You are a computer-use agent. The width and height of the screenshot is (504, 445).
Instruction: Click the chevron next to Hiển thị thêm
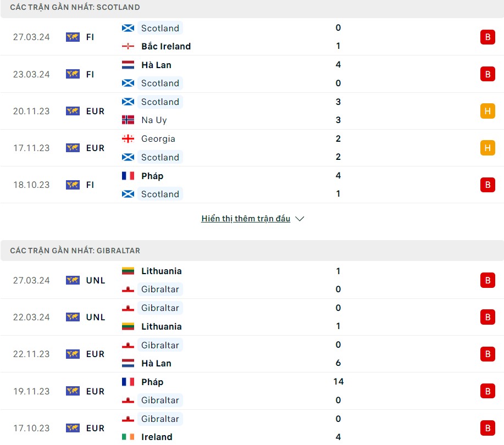(300, 219)
